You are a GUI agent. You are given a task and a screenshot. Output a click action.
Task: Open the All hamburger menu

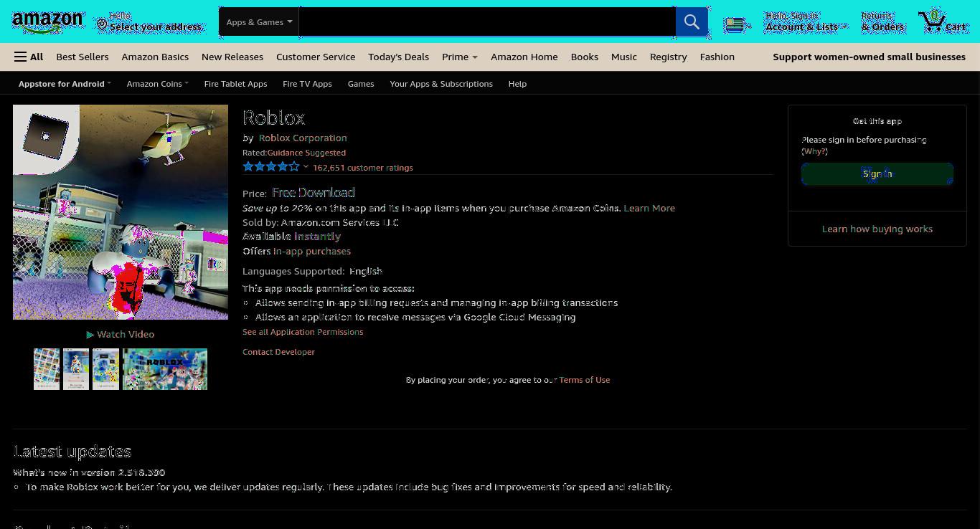pyautogui.click(x=29, y=57)
